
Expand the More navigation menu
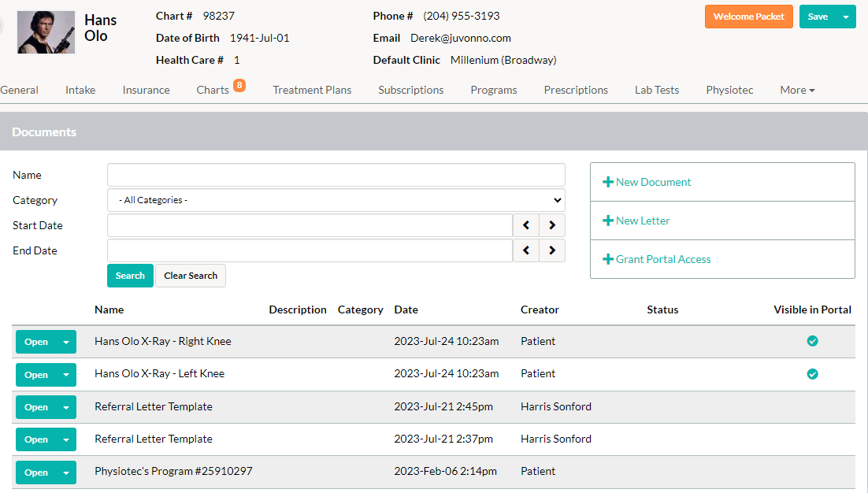(x=797, y=90)
